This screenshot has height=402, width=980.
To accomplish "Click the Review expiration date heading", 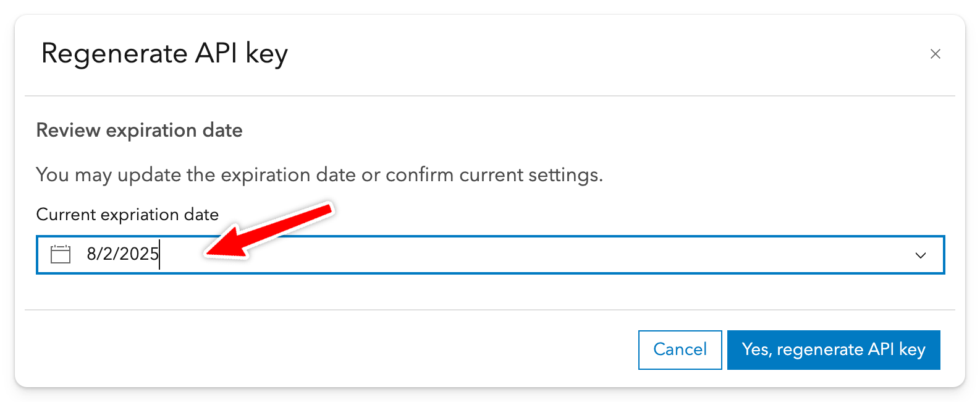I will tap(139, 130).
